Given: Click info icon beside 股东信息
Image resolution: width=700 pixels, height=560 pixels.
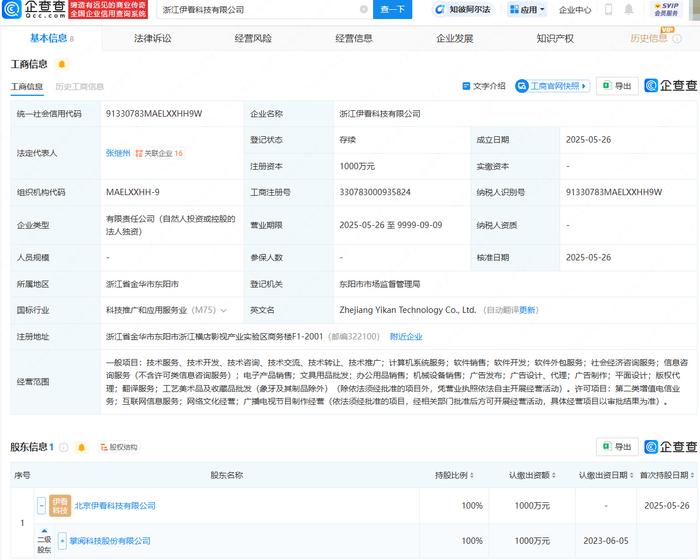Looking at the screenshot, I should 64,447.
